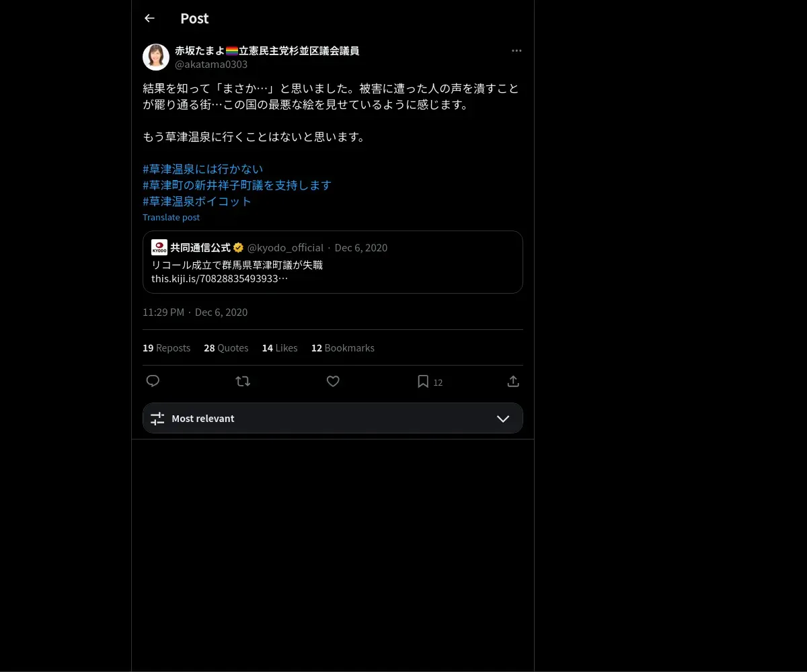This screenshot has height=672, width=807.
Task: Open the three-dot more options menu
Action: [x=516, y=50]
